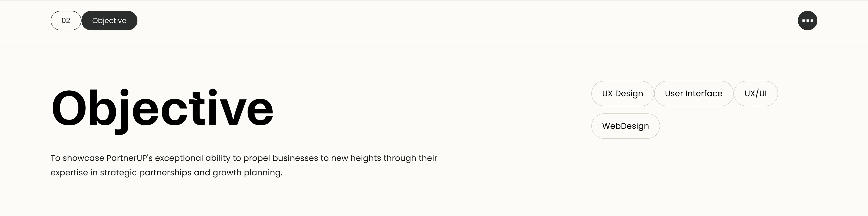Click the 02 section number badge
The image size is (868, 216).
click(x=66, y=21)
